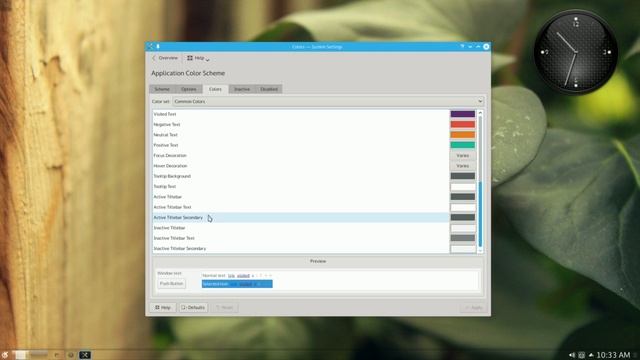Viewport: 640px width, 360px height.
Task: Click the pin icon in the titlebar
Action: (158, 47)
